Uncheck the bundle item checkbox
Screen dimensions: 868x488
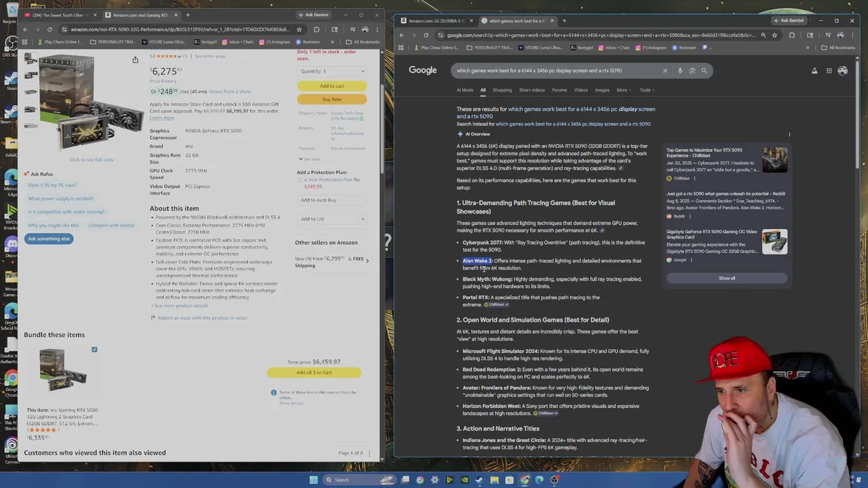(94, 350)
